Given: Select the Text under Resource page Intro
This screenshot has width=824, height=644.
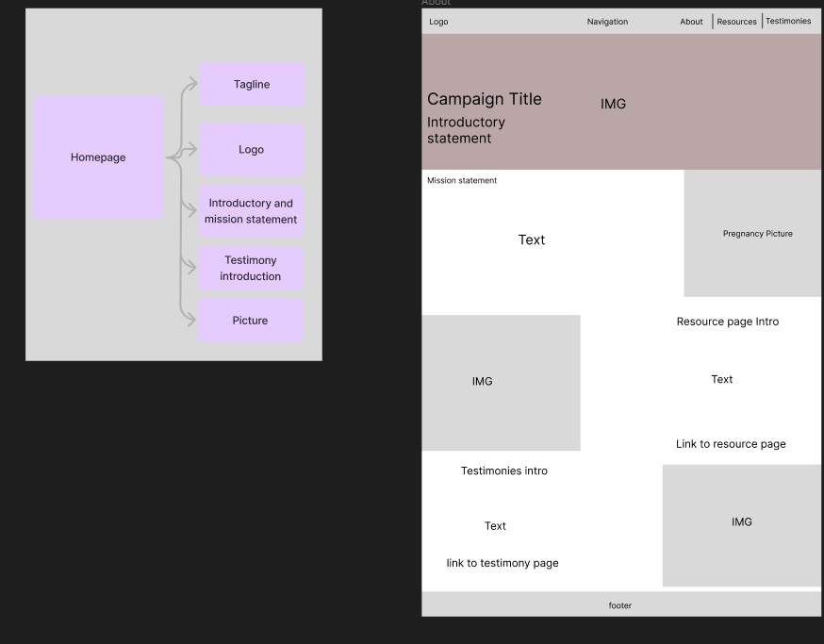Looking at the screenshot, I should tap(721, 379).
